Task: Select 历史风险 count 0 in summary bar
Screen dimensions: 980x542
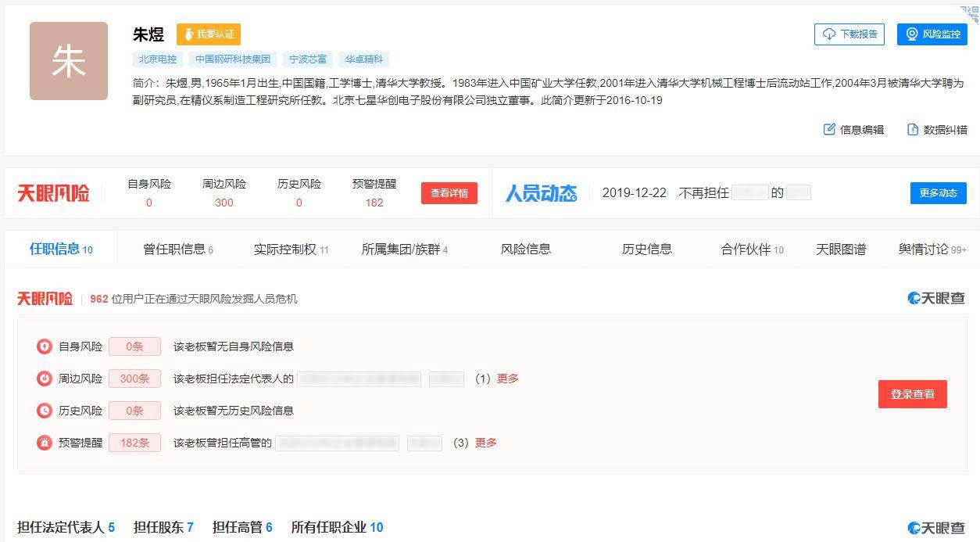Action: click(x=299, y=203)
